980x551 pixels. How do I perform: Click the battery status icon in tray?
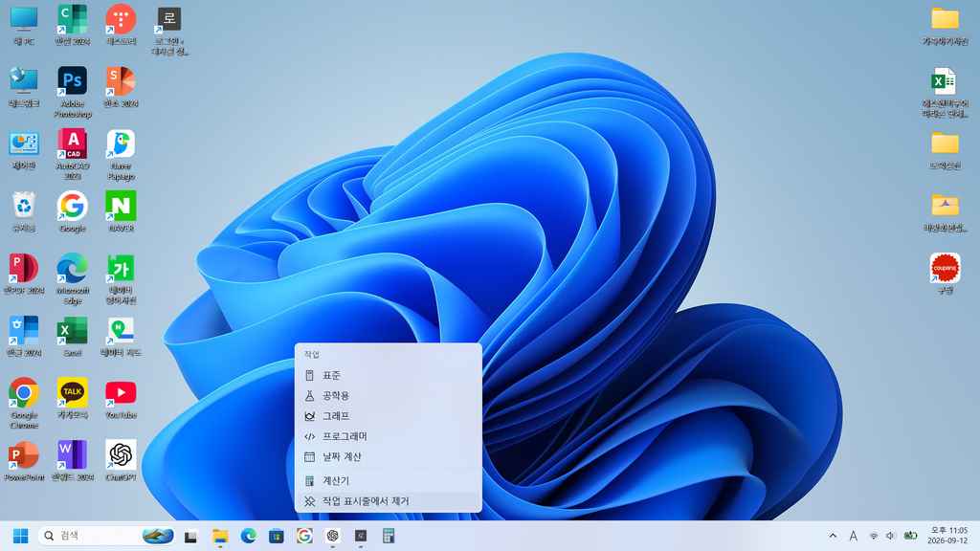coord(911,536)
